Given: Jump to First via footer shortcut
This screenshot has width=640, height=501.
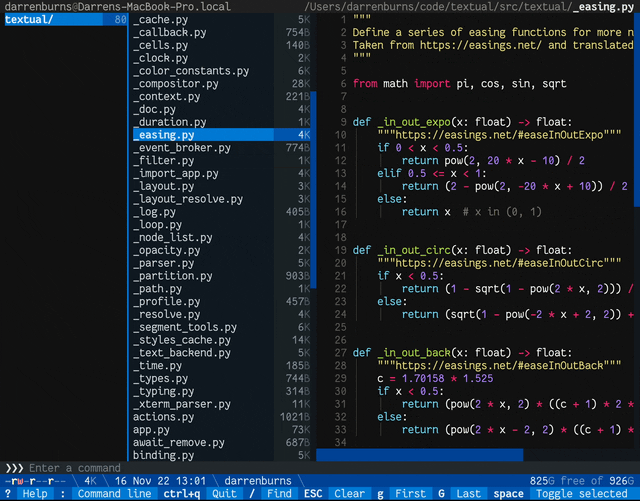Looking at the screenshot, I should [410, 494].
